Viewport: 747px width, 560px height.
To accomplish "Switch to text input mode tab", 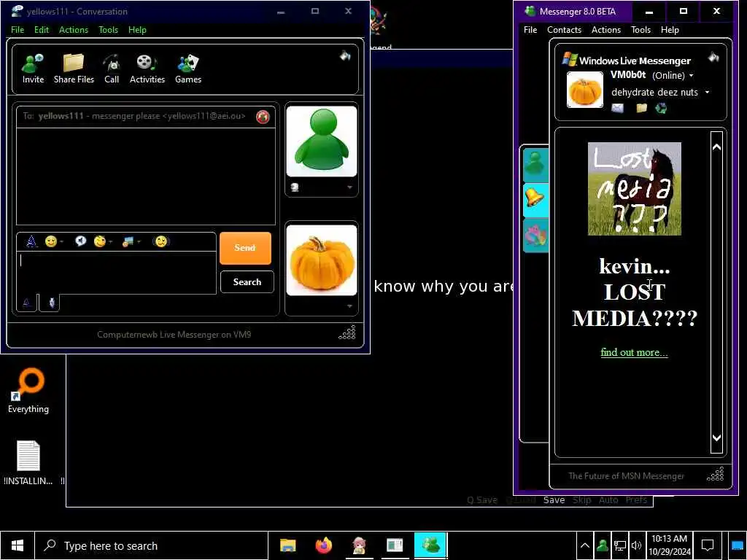I will pyautogui.click(x=27, y=303).
